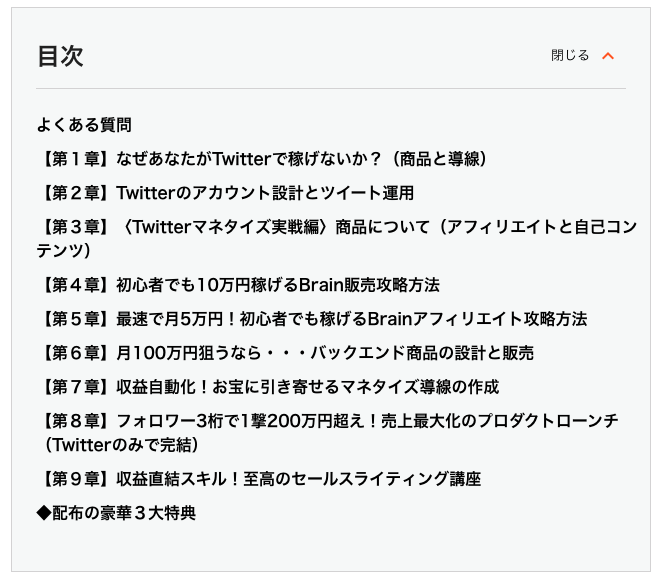This screenshot has width=659, height=579.
Task: Click the 目次 heading
Action: (60, 56)
